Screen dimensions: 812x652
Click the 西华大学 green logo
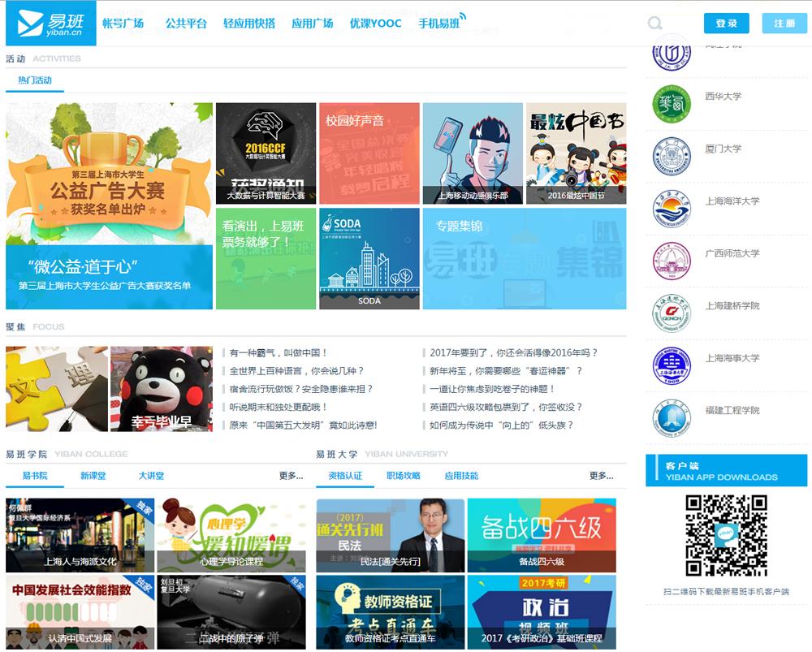(672, 103)
